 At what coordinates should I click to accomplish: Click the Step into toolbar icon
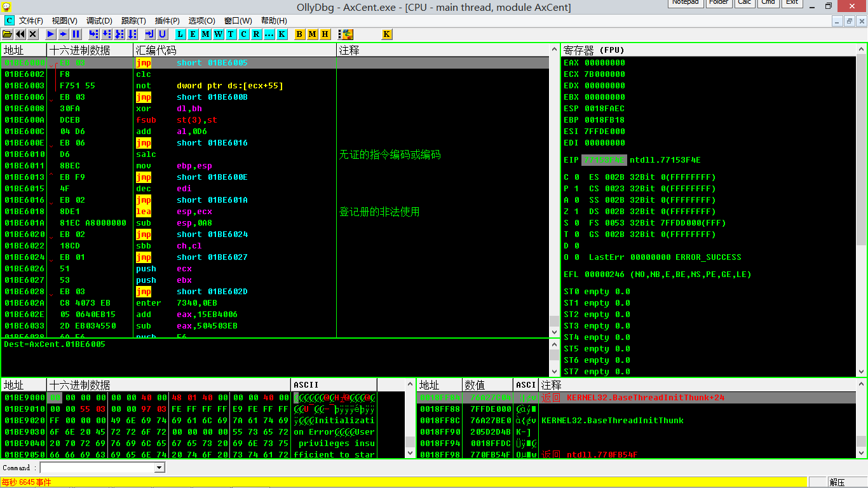tap(94, 34)
